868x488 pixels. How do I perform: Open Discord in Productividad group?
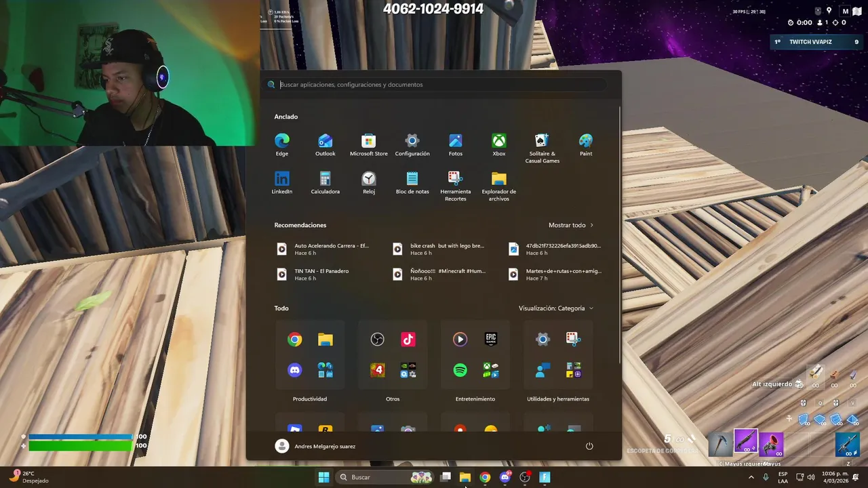(294, 370)
